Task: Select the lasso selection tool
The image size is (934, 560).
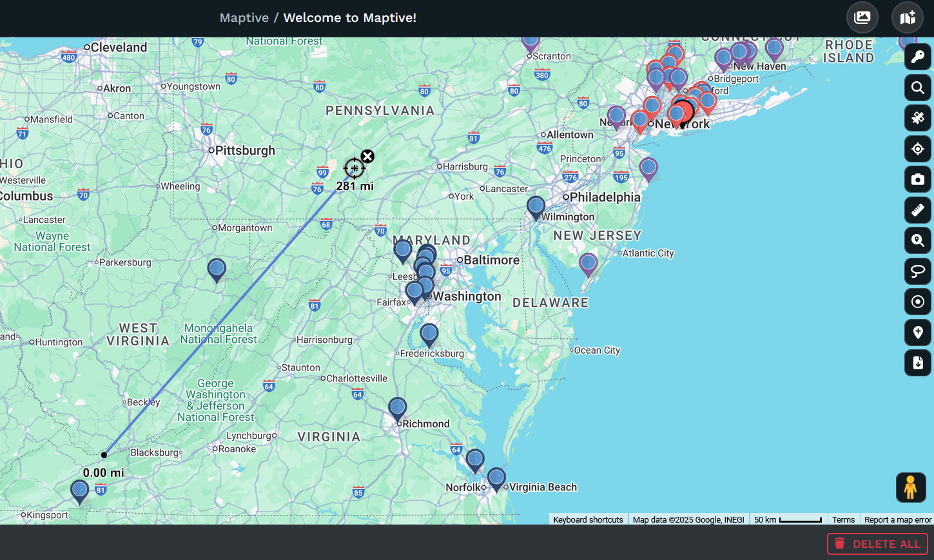Action: [918, 271]
